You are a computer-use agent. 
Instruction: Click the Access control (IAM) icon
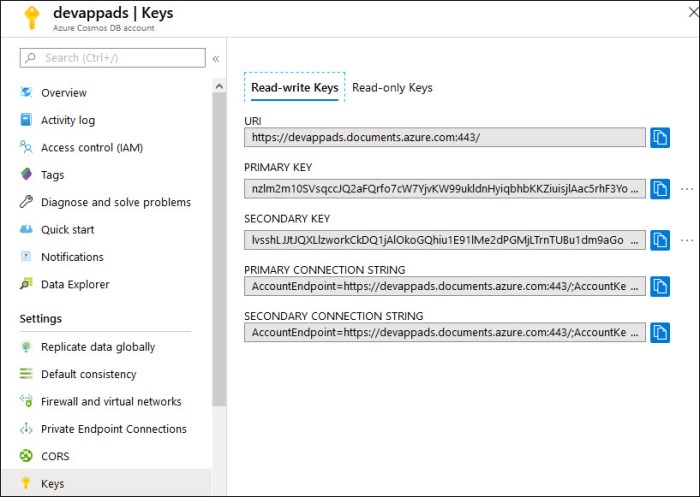tap(26, 147)
